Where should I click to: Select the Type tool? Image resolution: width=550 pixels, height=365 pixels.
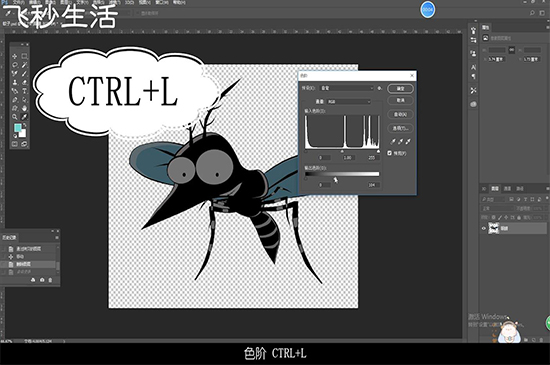(x=24, y=91)
